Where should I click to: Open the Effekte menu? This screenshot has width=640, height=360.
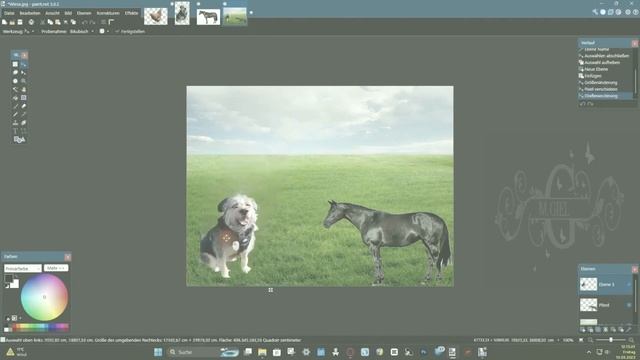131,13
